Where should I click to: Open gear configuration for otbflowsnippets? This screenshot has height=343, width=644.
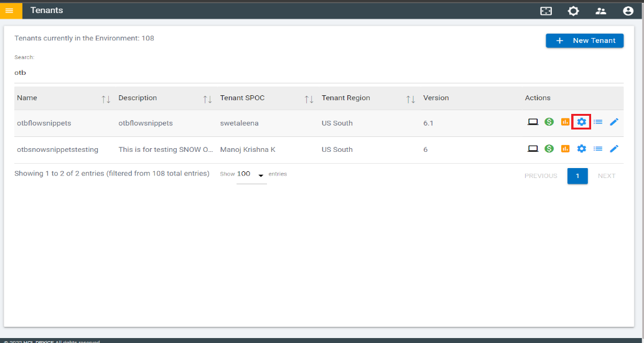pyautogui.click(x=582, y=122)
